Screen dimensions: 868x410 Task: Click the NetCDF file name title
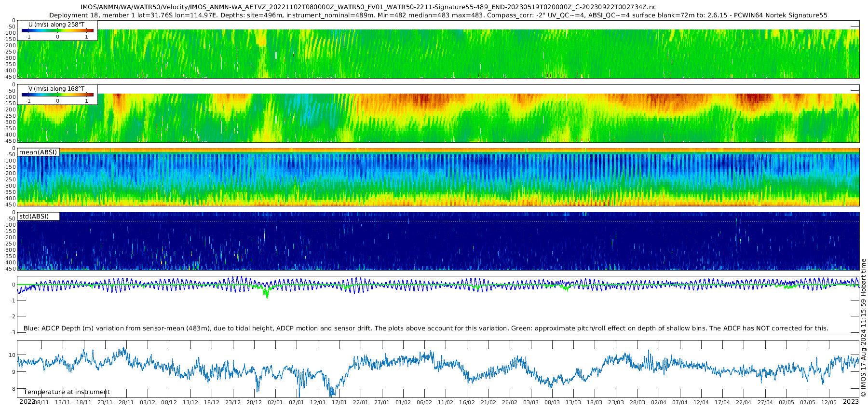pos(368,7)
